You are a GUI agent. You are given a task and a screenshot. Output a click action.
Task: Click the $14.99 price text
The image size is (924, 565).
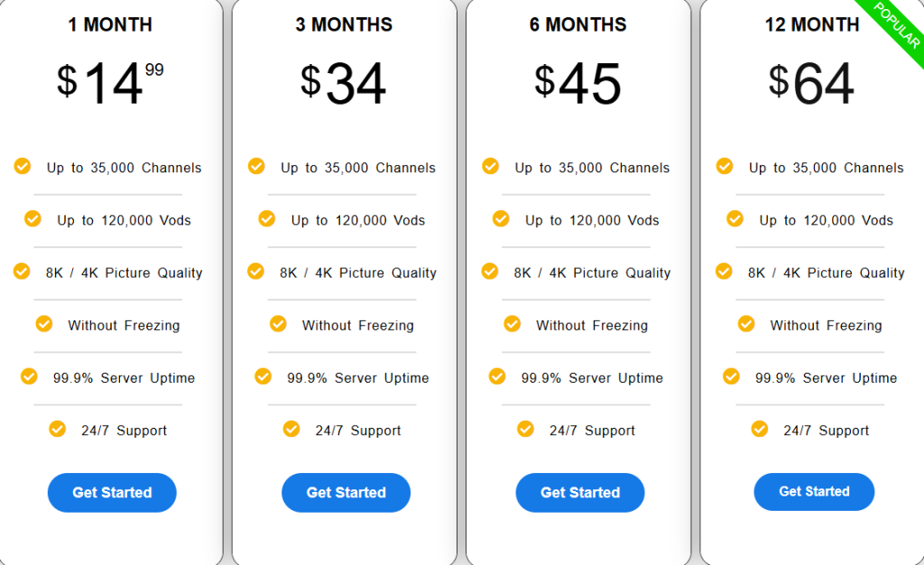[x=111, y=81]
